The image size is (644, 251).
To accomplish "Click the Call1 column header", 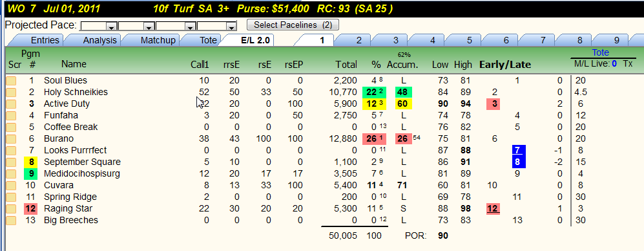I will click(x=200, y=65).
